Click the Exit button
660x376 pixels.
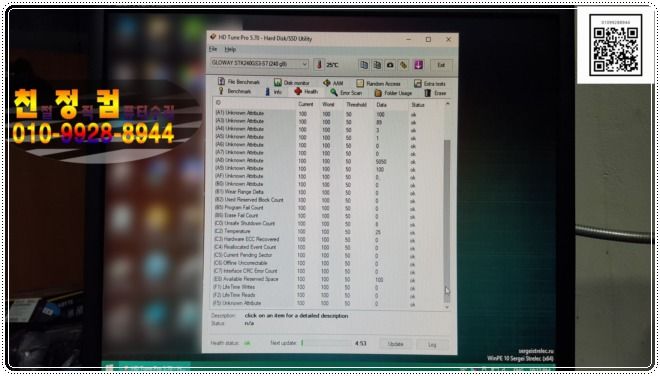(441, 65)
